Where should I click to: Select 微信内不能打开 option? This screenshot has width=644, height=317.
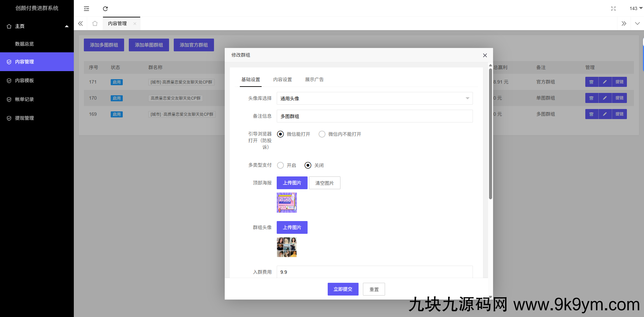322,134
